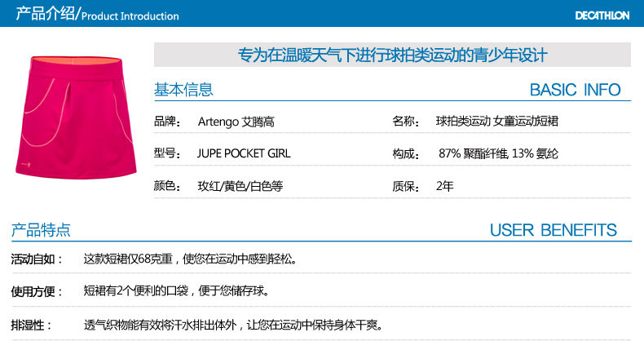644x341 pixels.
Task: Click the 质保 label
Action: tap(406, 186)
